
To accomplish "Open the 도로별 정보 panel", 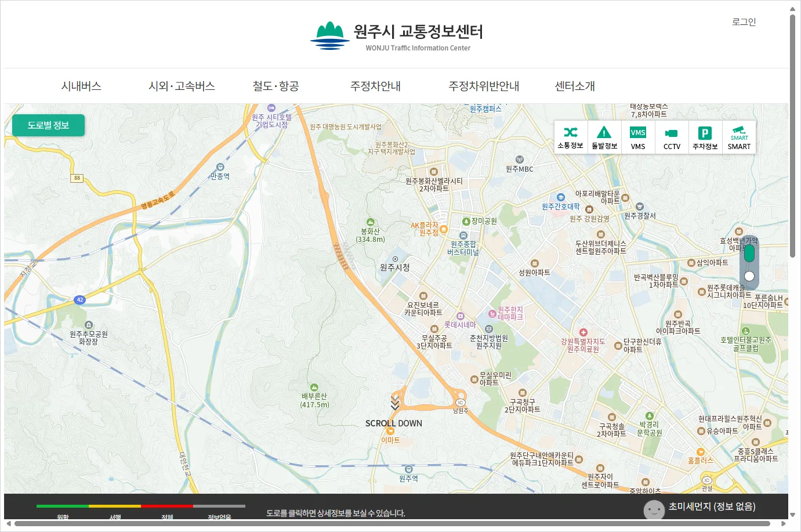I will 48,125.
